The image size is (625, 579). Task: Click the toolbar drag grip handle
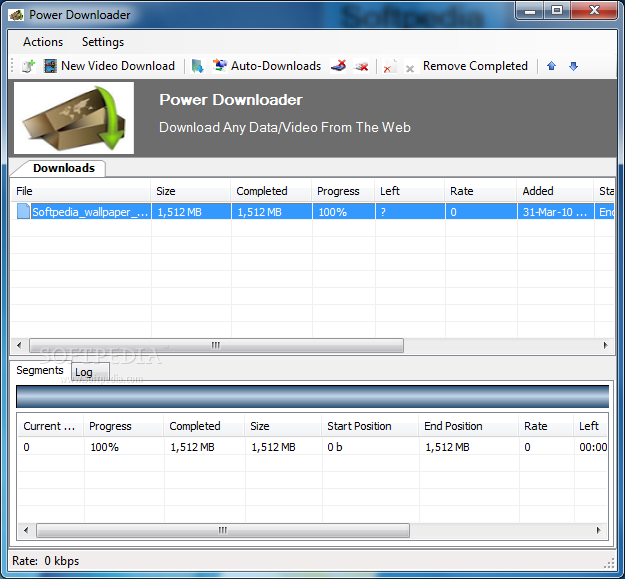point(13,66)
